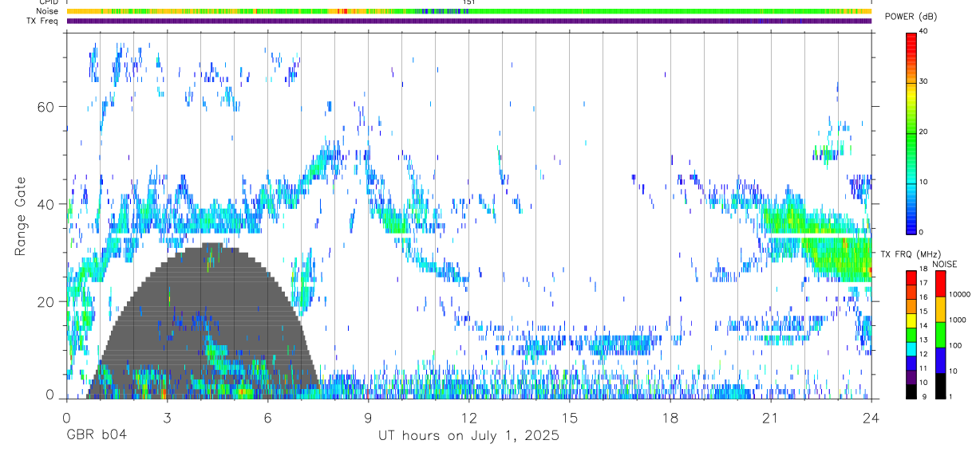Click the orange-green Noise strip above the plot
Viewport: 980px width, 452px height.
469,11
